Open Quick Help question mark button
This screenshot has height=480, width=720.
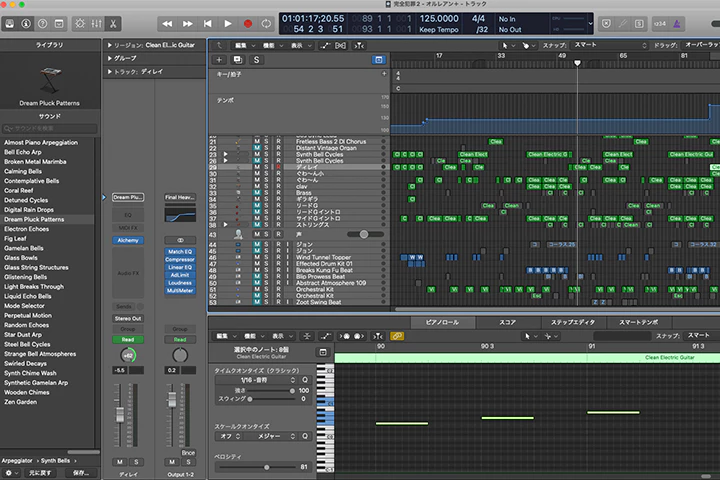pyautogui.click(x=43, y=23)
